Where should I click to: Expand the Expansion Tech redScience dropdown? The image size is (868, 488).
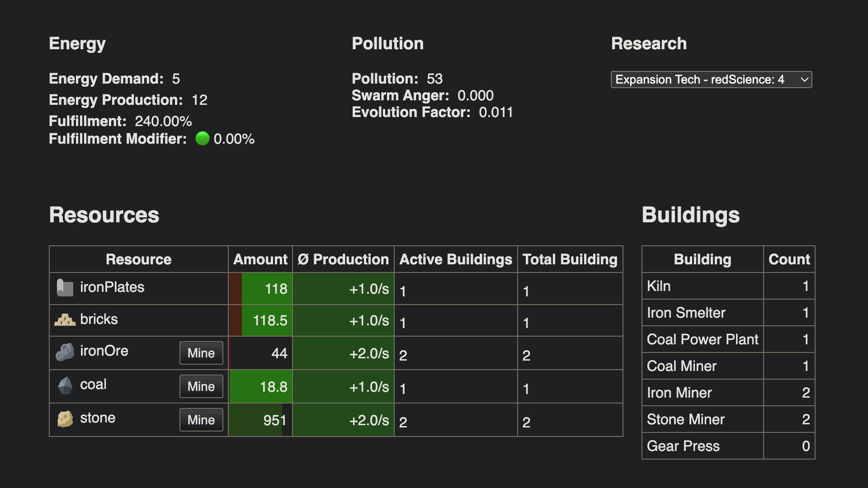pos(711,80)
